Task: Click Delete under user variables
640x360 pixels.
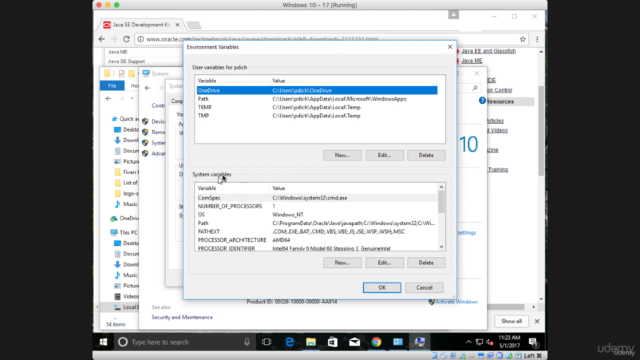Action: [x=426, y=155]
